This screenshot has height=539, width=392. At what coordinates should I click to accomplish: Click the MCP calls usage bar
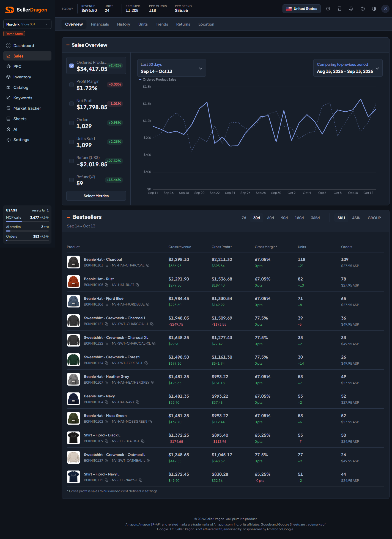27,221
